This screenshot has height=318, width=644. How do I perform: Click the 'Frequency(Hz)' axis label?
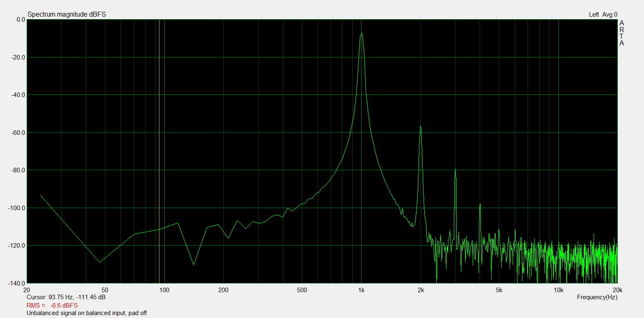click(597, 297)
